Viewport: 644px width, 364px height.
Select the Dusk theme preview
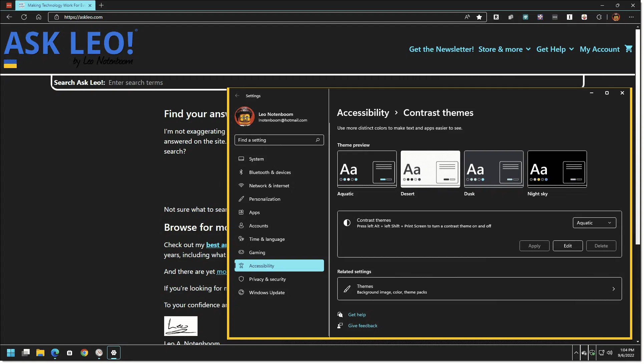pos(494,169)
